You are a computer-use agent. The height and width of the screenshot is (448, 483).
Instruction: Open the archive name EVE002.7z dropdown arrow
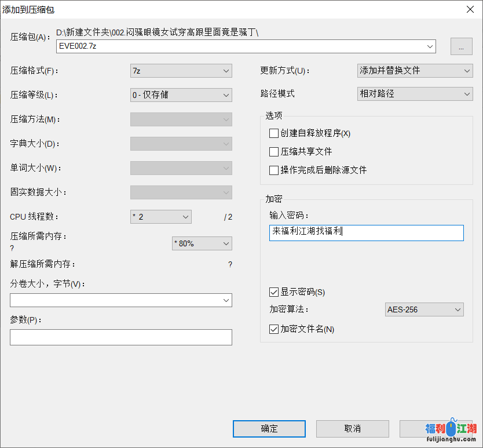pyautogui.click(x=430, y=46)
